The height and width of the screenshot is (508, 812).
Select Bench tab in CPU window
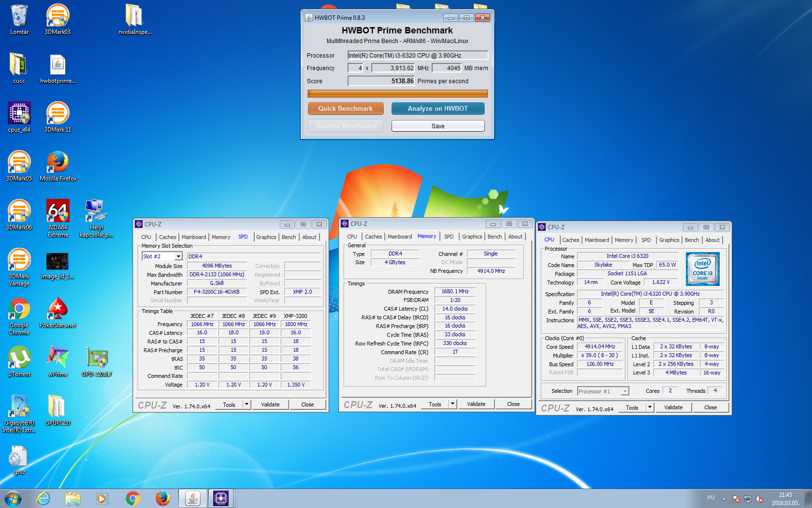point(692,240)
